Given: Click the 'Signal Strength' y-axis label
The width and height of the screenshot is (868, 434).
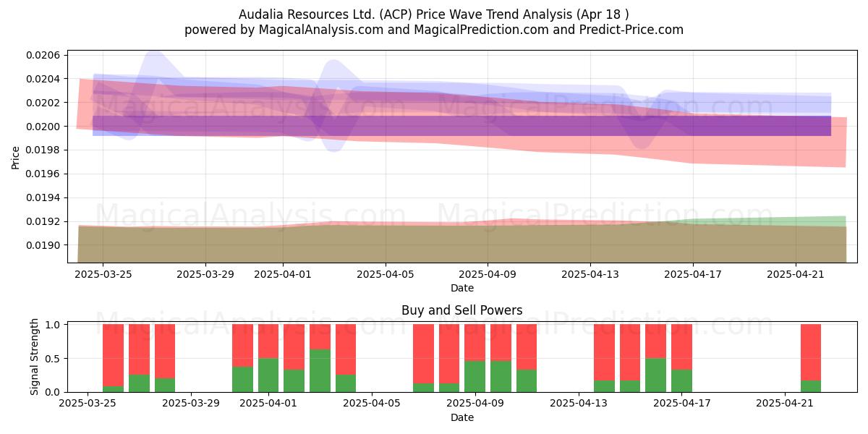Looking at the screenshot, I should click(34, 358).
